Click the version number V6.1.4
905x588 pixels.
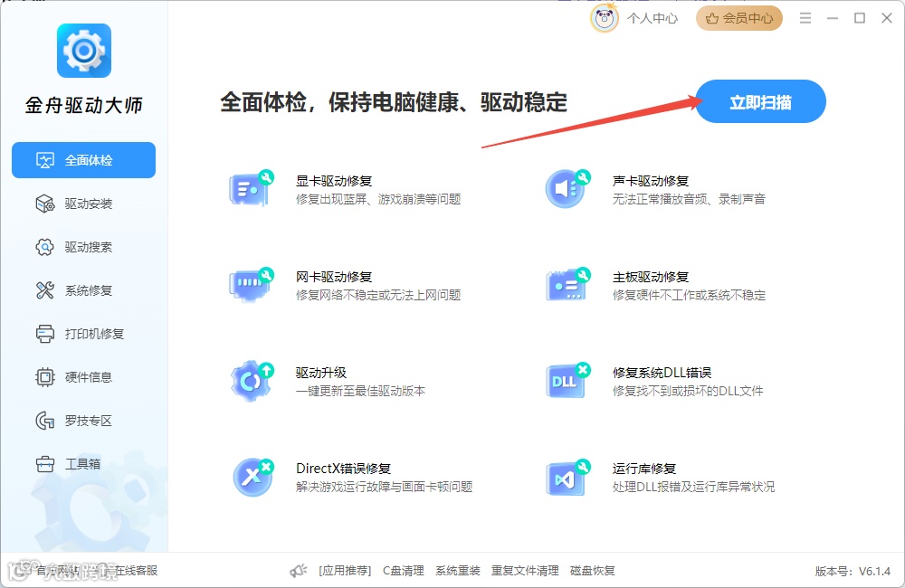pyautogui.click(x=874, y=572)
